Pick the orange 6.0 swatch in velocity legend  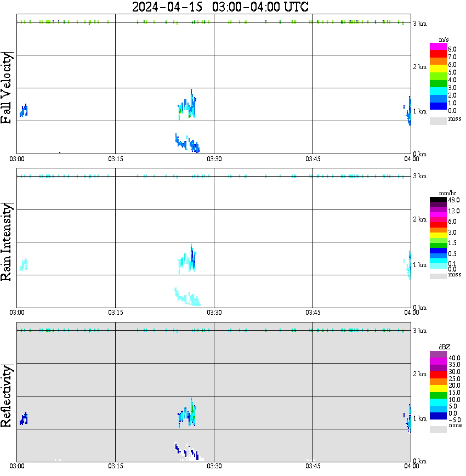coord(438,61)
